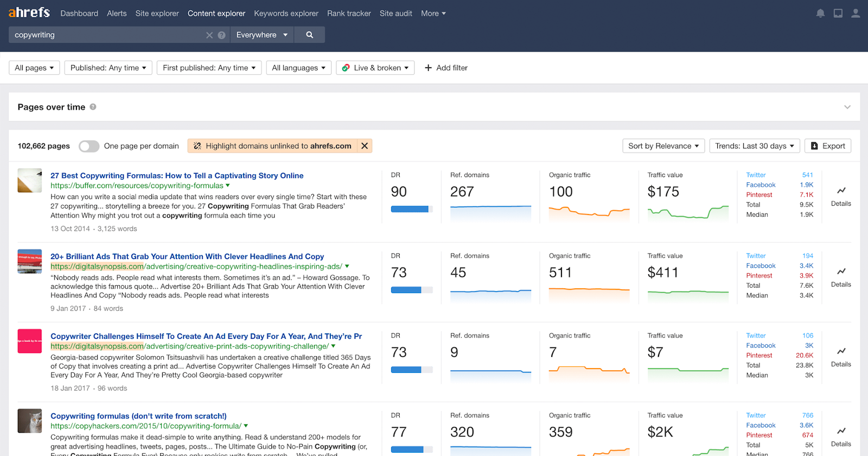Remove the unlinked domains highlight filter
Viewport: 868px width, 456px height.
point(365,146)
